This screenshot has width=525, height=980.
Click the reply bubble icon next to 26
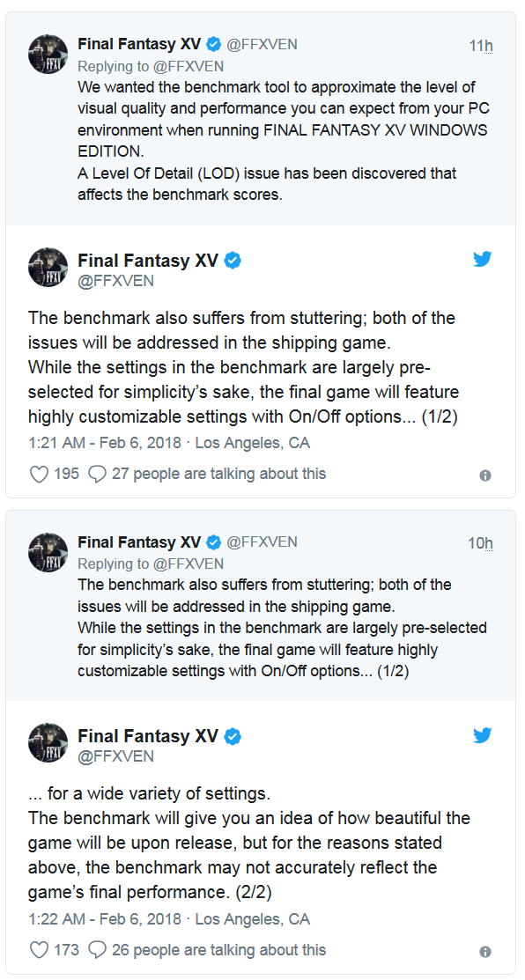96,948
